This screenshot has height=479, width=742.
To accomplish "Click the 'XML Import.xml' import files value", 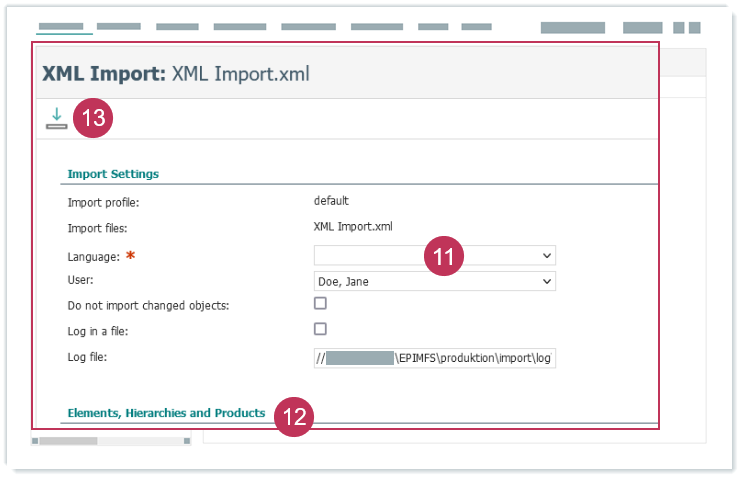I will coord(353,226).
